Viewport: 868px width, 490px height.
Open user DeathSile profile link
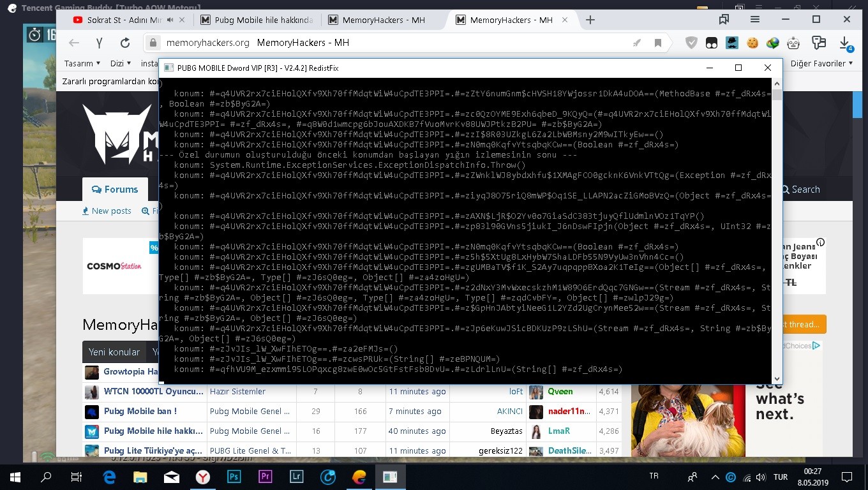pos(569,450)
